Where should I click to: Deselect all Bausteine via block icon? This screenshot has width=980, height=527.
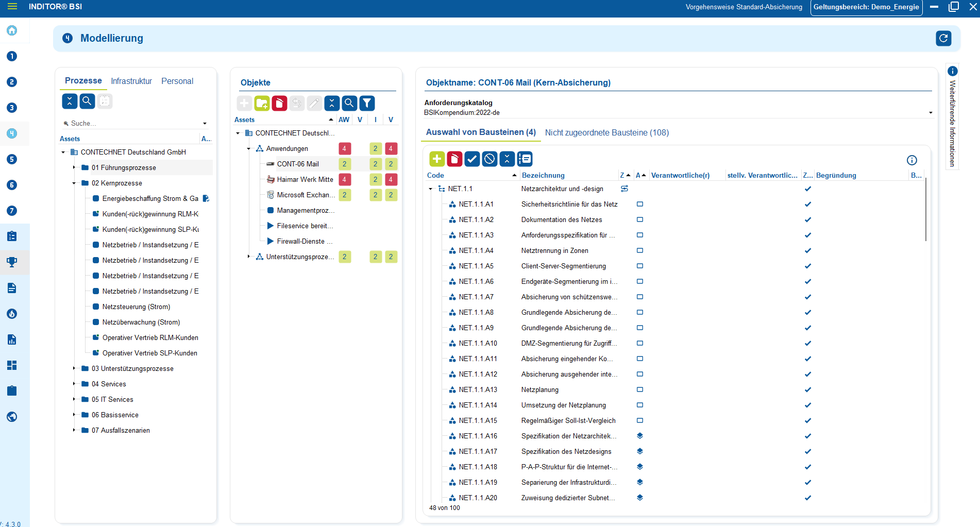489,159
